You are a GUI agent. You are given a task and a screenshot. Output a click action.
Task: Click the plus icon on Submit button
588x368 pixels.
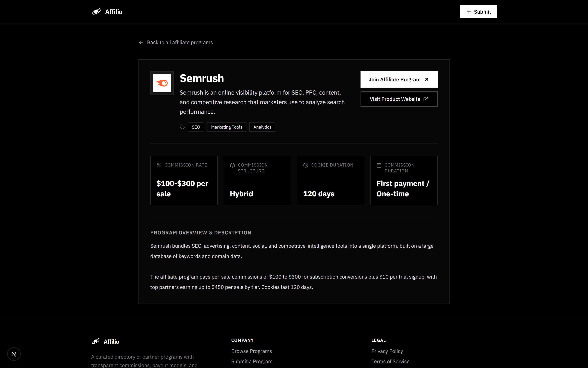pyautogui.click(x=469, y=12)
